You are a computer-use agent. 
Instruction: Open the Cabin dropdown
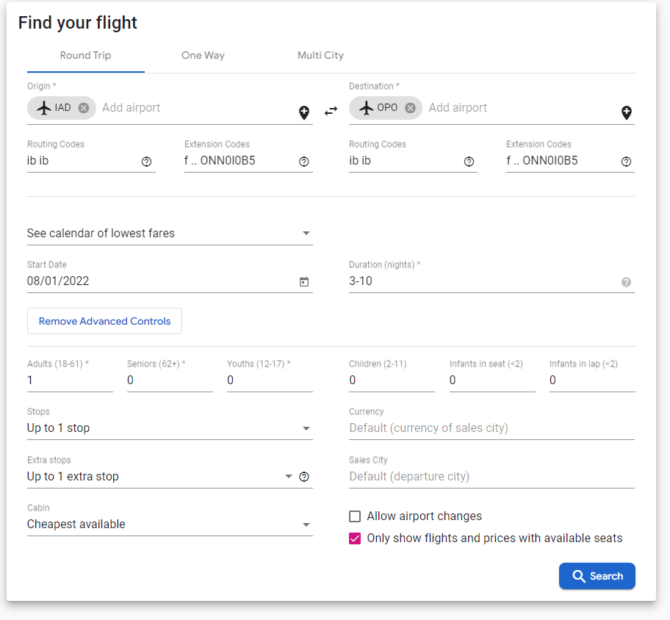click(x=170, y=524)
